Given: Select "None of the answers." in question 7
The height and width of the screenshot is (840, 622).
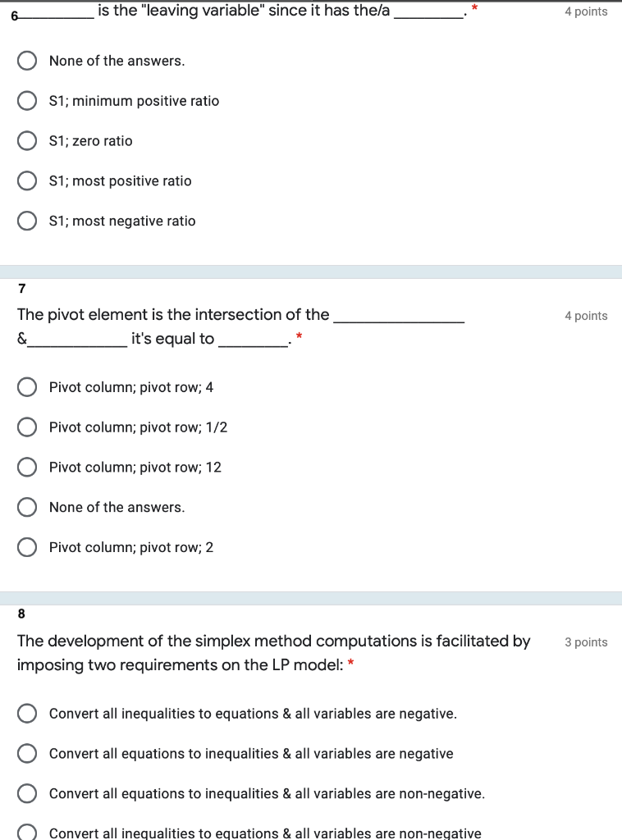Looking at the screenshot, I should point(27,507).
